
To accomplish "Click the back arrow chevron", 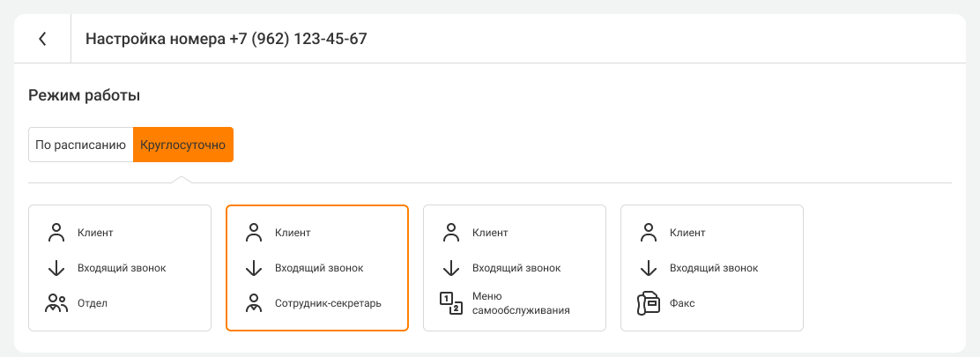I will (x=42, y=39).
